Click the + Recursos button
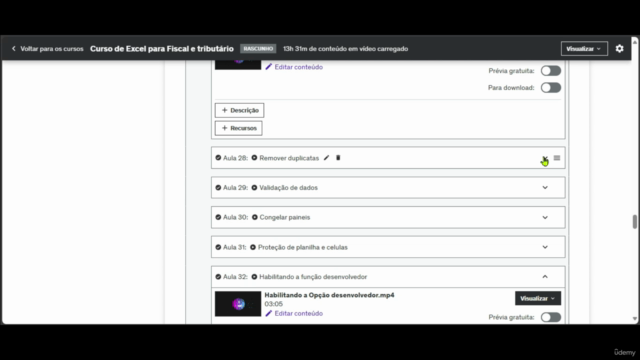 (x=239, y=128)
